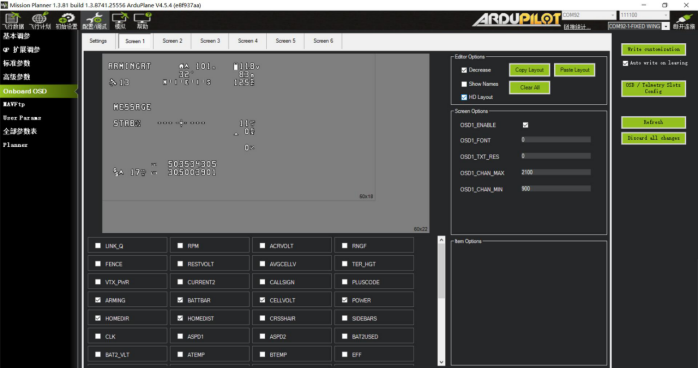Open the Flight Data (飞行数据) view
This screenshot has width=698, height=369.
point(13,20)
